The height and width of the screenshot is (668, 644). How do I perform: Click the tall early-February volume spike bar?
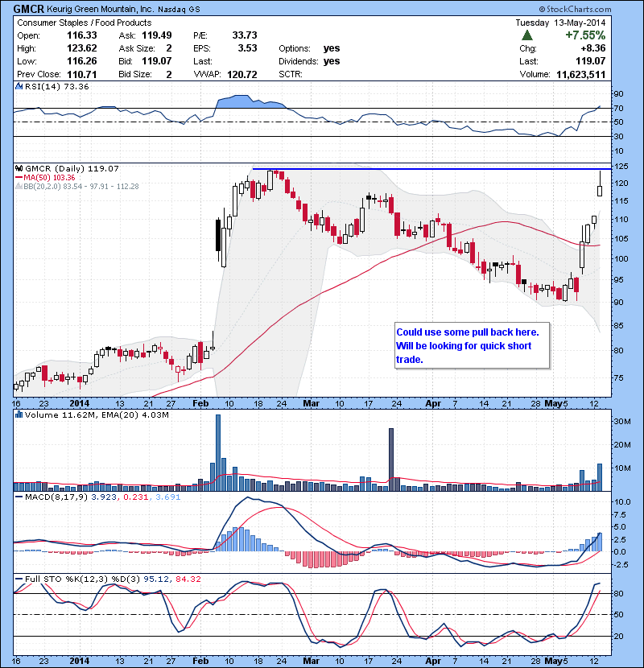tap(218, 452)
